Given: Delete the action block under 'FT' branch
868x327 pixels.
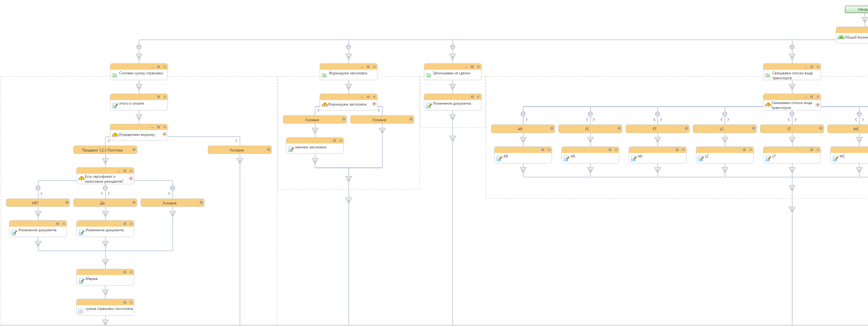Looking at the screenshot, I should [x=683, y=150].
